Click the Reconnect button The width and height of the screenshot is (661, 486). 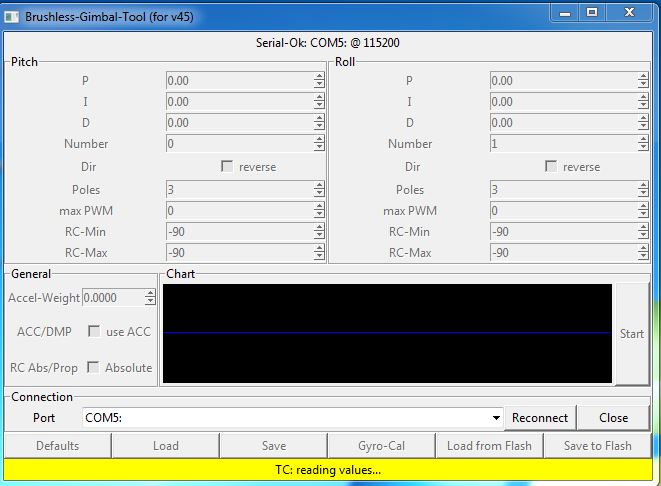coord(540,418)
